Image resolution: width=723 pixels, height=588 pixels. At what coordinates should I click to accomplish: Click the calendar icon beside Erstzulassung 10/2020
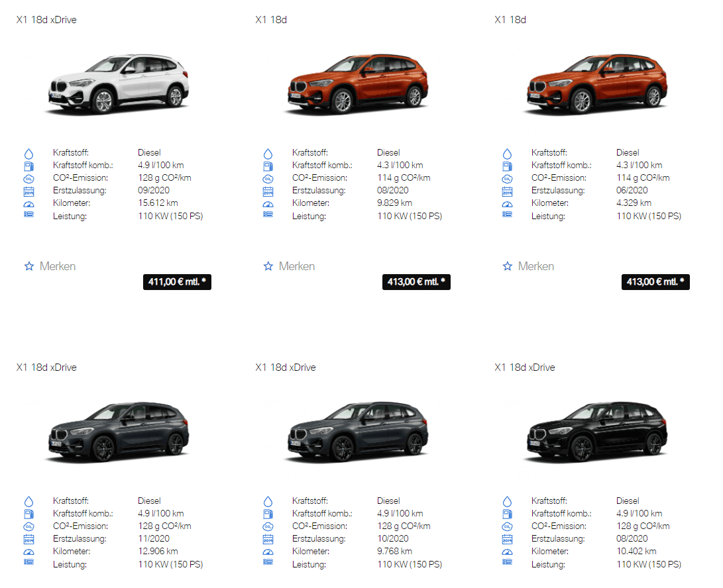click(268, 540)
